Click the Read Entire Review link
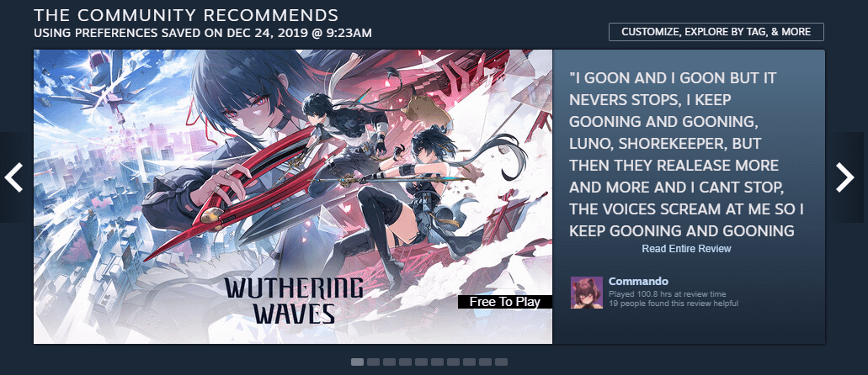The image size is (868, 375). tap(686, 249)
